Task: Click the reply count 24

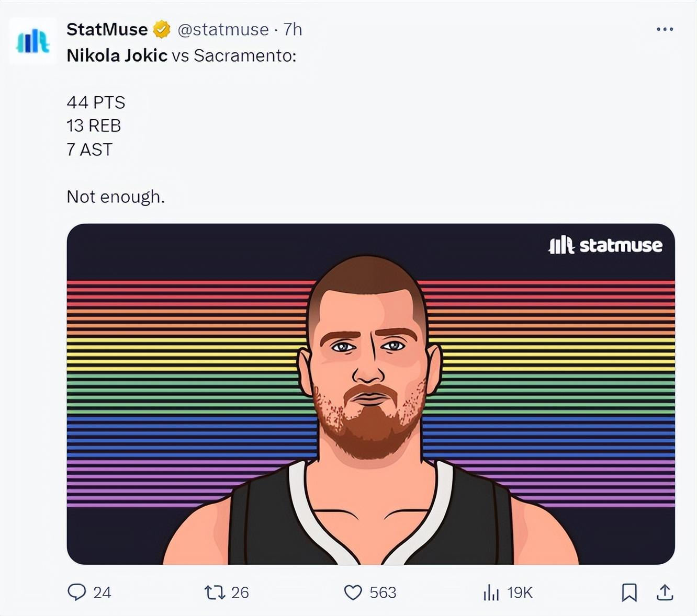Action: point(102,592)
